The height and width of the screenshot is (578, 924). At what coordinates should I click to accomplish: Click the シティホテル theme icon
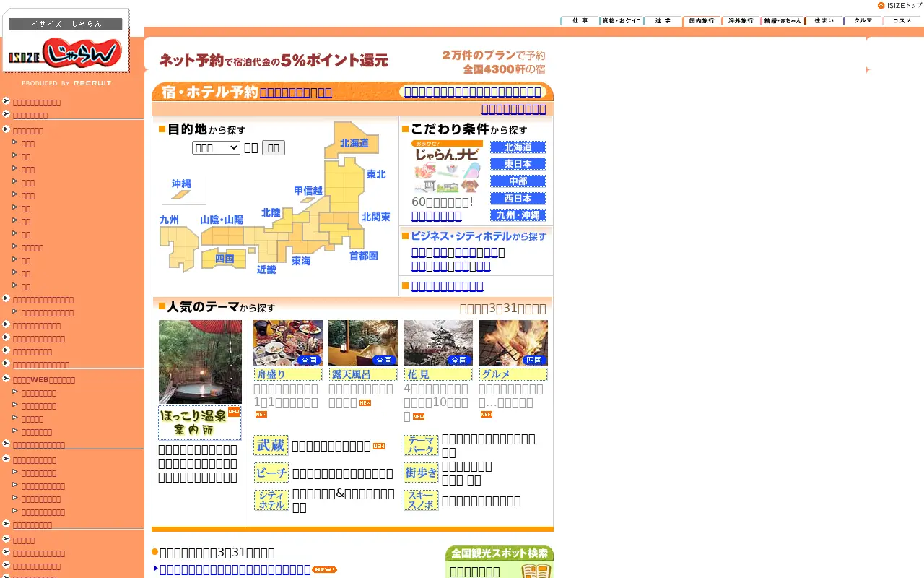pyautogui.click(x=271, y=500)
